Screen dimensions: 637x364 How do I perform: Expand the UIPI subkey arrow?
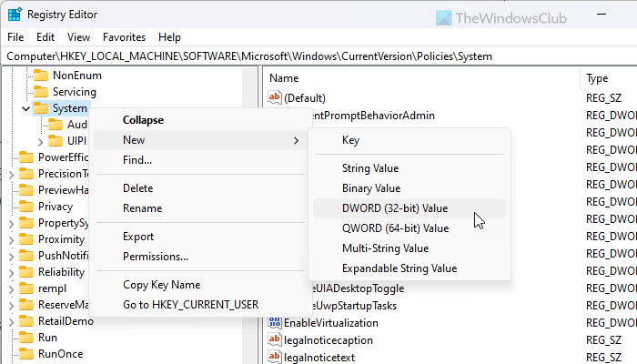(x=40, y=141)
